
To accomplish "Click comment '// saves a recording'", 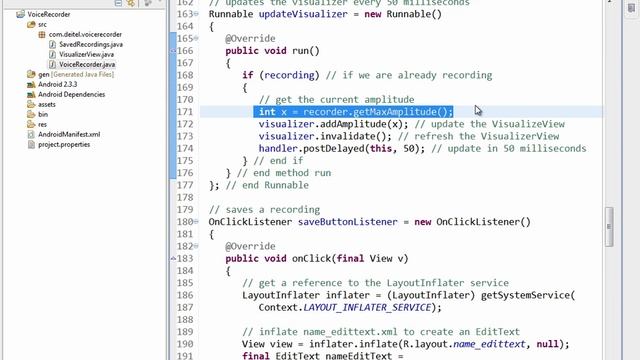I will point(264,210).
